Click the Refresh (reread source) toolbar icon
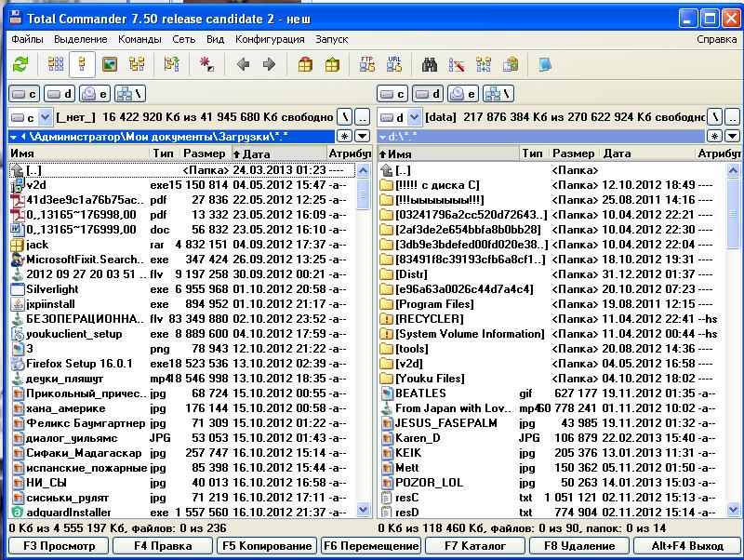Viewport: 744px width, 560px height. [x=20, y=64]
